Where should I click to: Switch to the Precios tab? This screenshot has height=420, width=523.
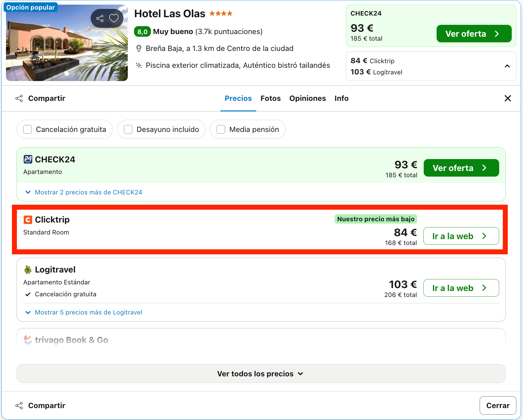(238, 98)
